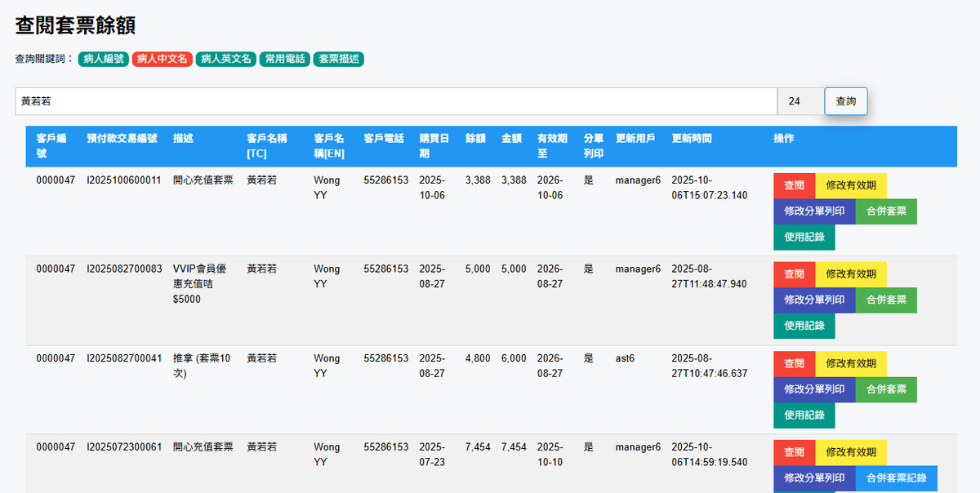The height and width of the screenshot is (493, 980).
Task: Click the 查詢 search button
Action: pos(845,101)
